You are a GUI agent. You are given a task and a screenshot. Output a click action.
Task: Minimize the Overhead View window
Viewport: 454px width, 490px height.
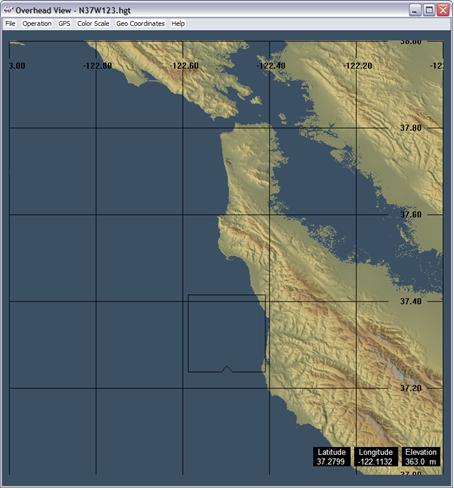[x=415, y=10]
